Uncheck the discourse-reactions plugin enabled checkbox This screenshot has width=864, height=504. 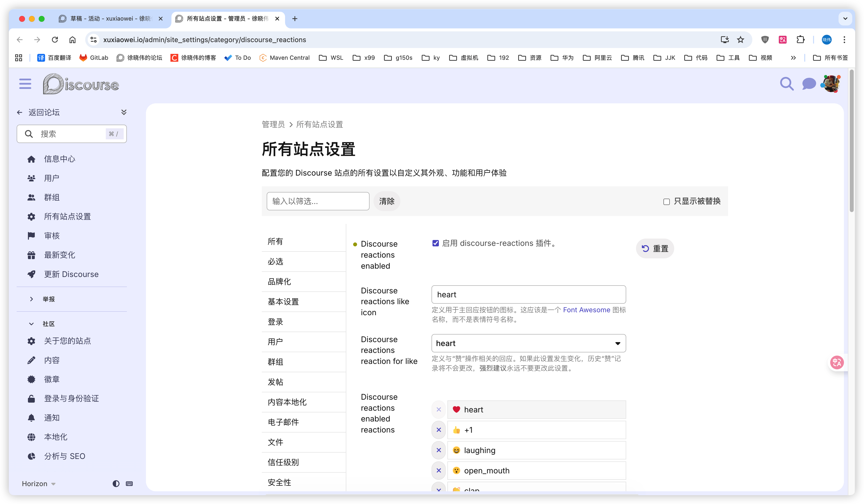(435, 243)
